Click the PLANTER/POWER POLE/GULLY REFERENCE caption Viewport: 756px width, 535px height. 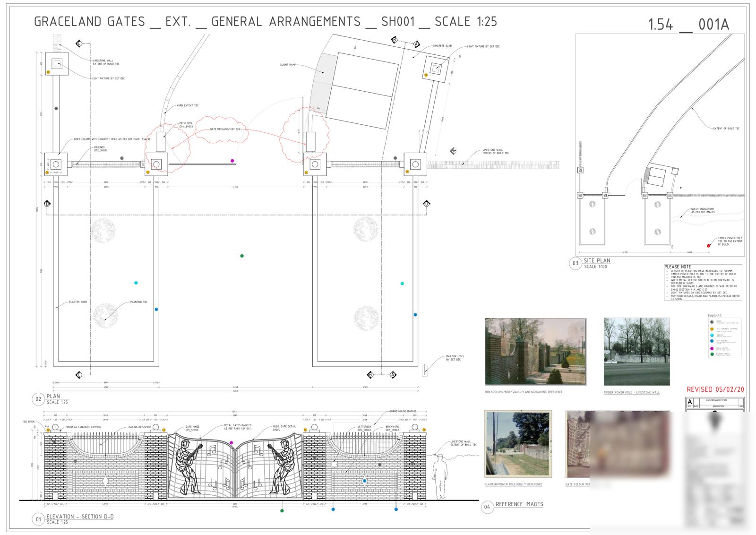(514, 484)
